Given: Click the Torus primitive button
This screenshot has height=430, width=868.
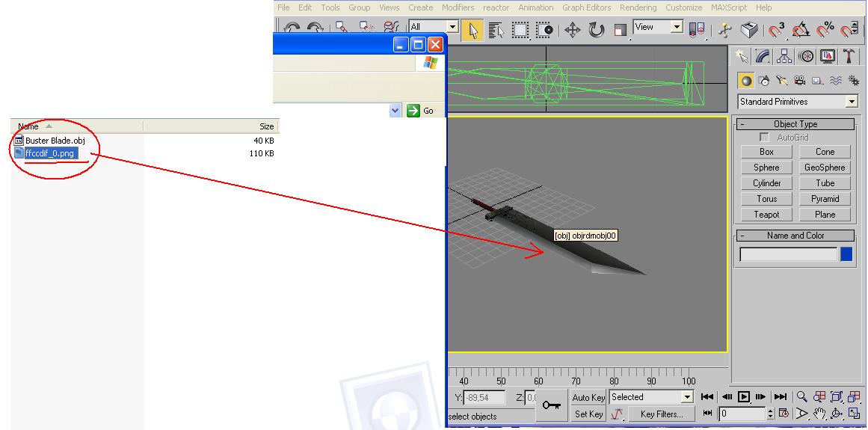Looking at the screenshot, I should 767,199.
